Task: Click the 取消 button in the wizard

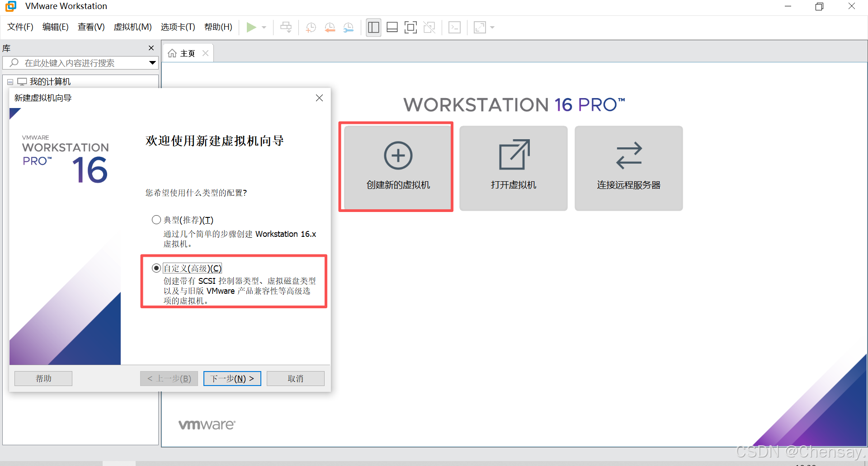Action: pos(296,378)
